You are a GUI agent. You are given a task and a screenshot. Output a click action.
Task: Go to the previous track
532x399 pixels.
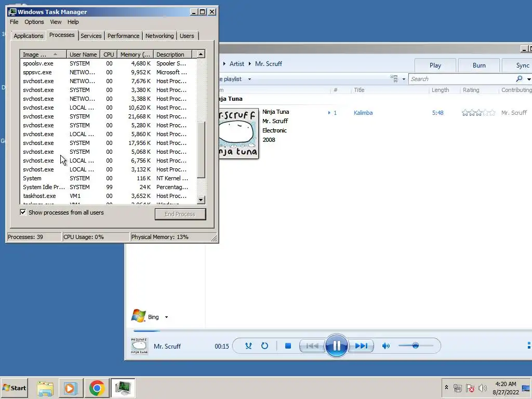point(312,345)
